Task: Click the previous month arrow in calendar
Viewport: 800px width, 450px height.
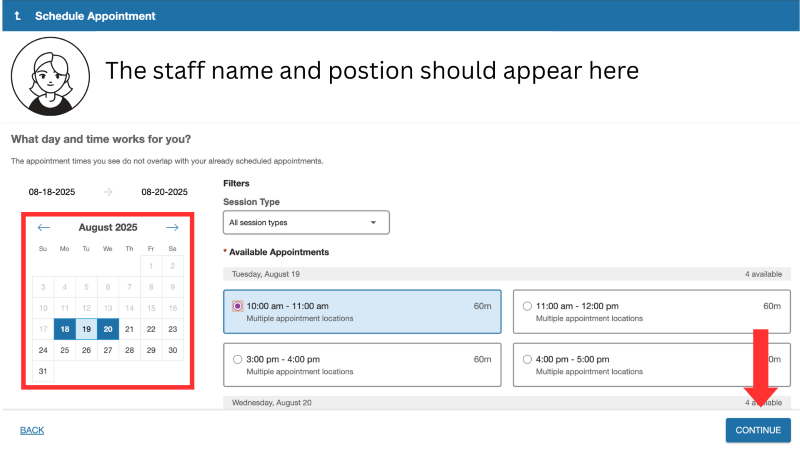Action: point(43,228)
